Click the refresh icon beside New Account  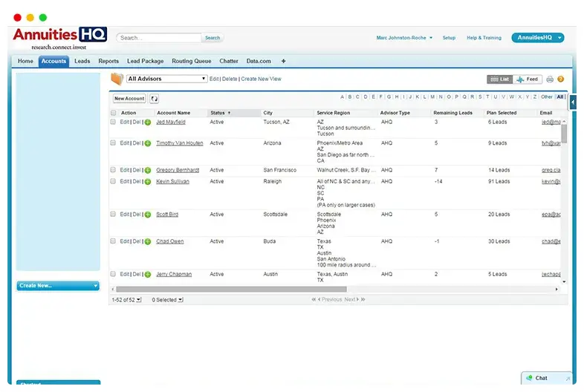click(154, 98)
